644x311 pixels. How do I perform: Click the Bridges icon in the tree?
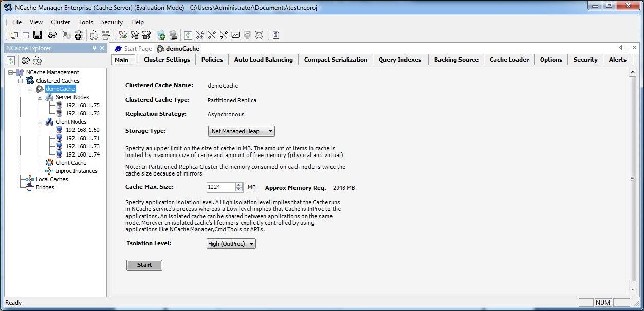click(30, 187)
